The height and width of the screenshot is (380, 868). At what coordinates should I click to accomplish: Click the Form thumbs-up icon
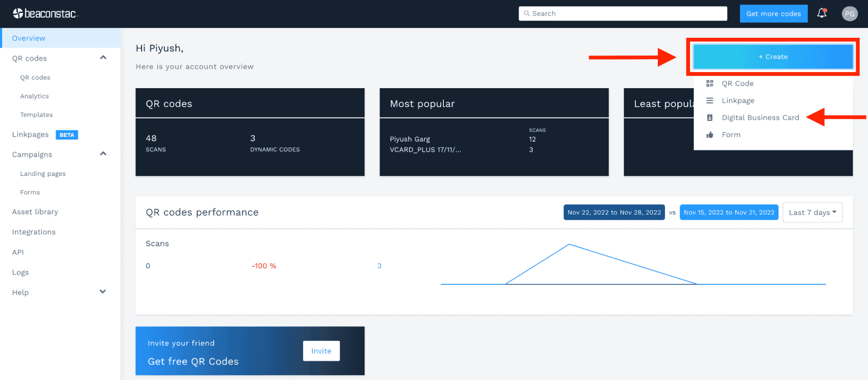pos(710,135)
